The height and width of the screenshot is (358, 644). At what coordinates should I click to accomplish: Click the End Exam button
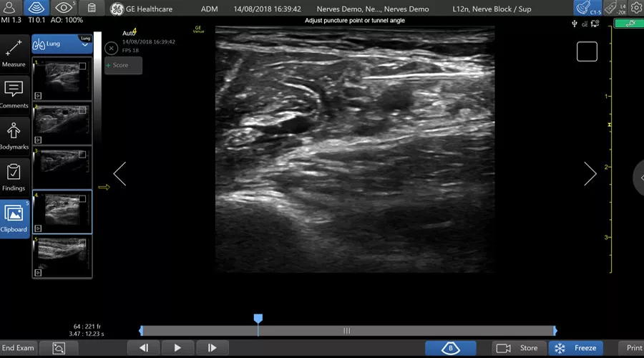18,348
